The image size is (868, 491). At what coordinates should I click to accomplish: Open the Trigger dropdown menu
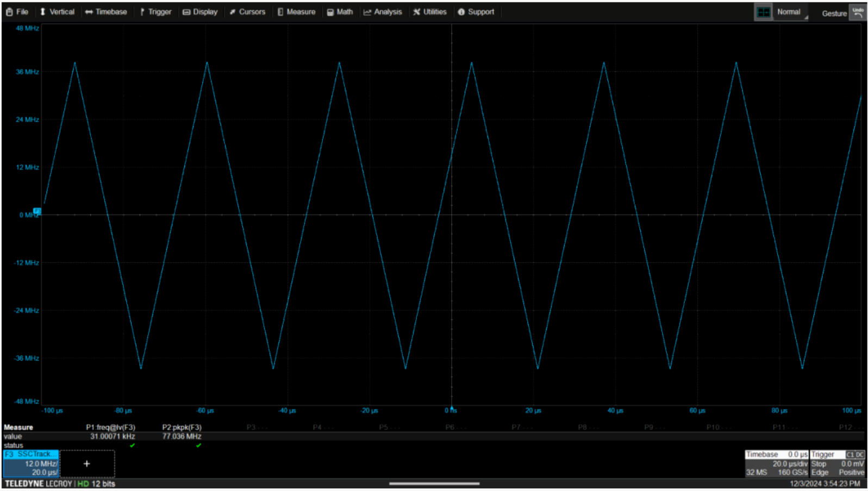pos(155,12)
